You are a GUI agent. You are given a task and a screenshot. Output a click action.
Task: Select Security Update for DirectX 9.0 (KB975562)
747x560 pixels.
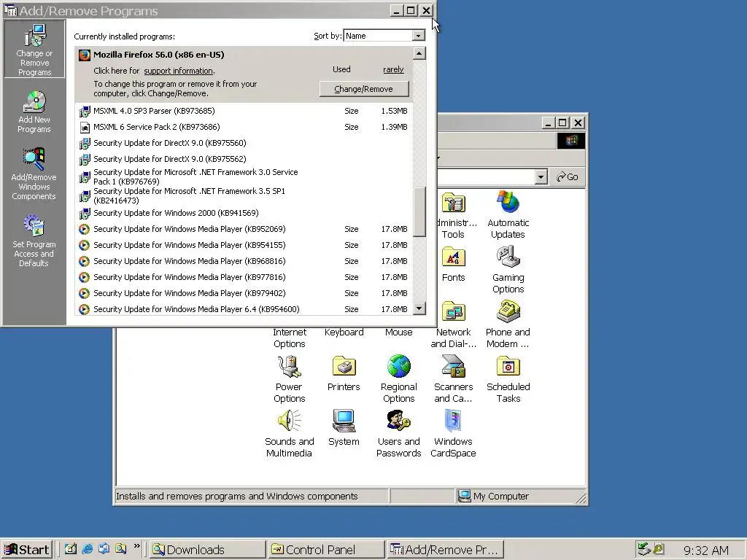(x=244, y=159)
